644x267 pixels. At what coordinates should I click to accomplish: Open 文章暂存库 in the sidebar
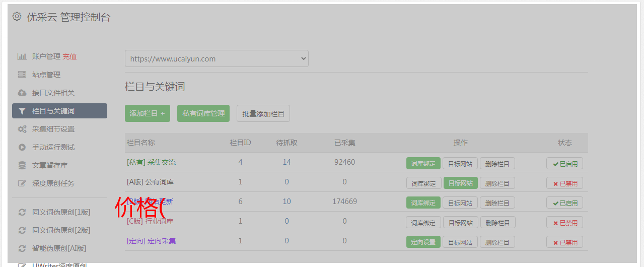[x=50, y=165]
